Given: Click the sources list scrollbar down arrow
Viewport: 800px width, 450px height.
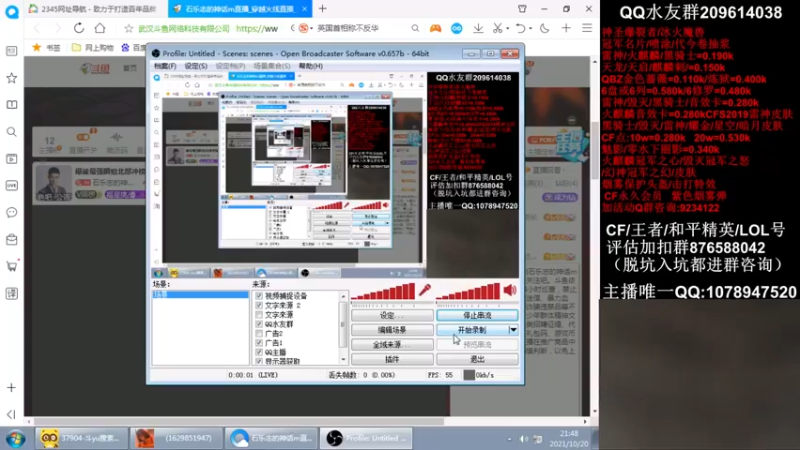Looking at the screenshot, I should coord(343,360).
